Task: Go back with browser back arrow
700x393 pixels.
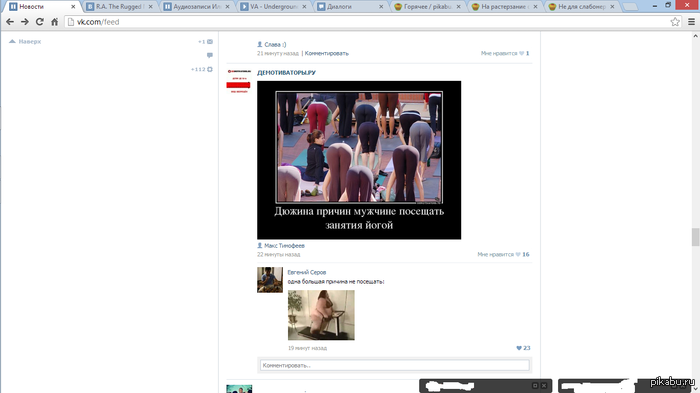Action: coord(10,22)
